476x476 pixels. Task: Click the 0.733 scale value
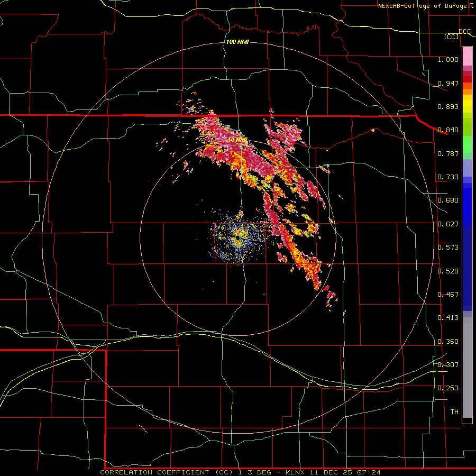[448, 177]
